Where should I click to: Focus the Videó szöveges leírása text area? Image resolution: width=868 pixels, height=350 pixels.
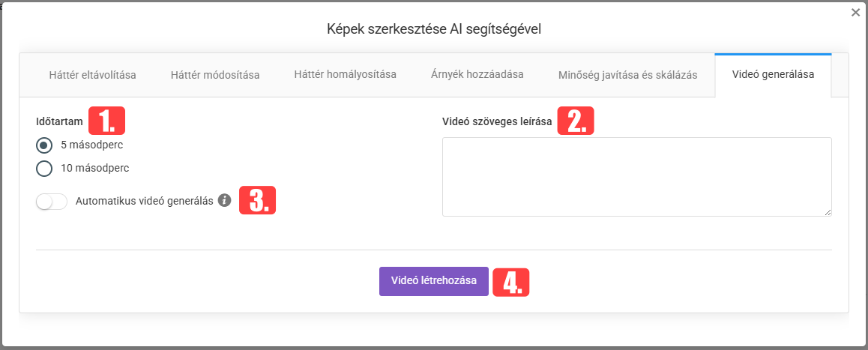pos(636,177)
